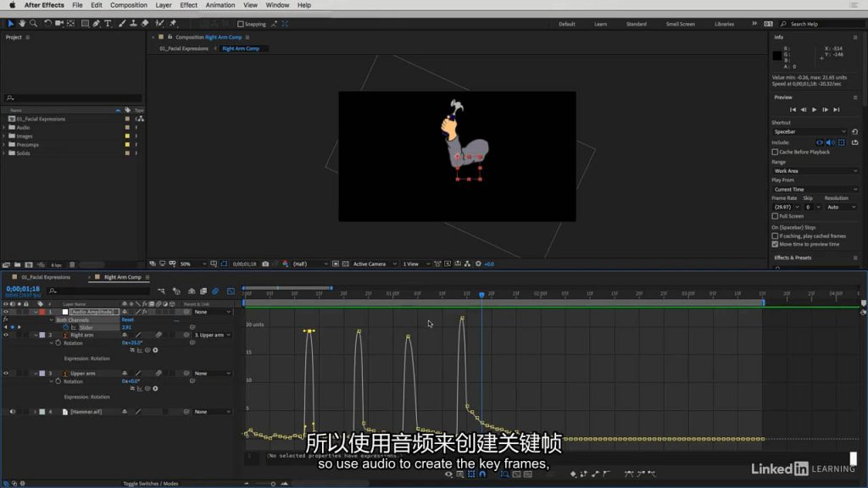Image resolution: width=868 pixels, height=488 pixels.
Task: Select the Hand tool
Action: (22, 24)
